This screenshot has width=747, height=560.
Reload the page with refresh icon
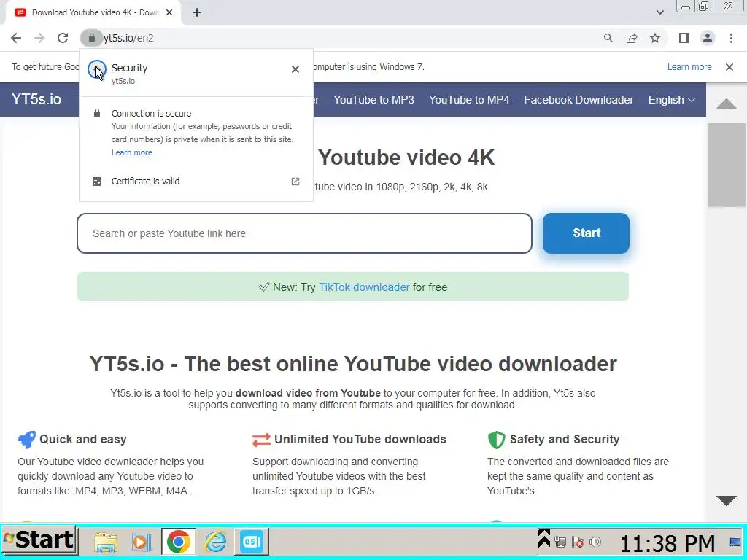point(63,38)
